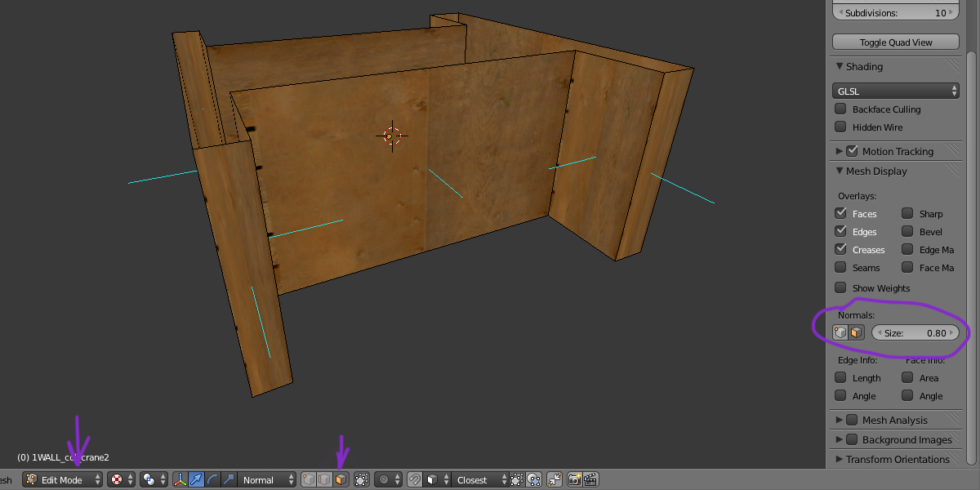Switch to edge select mode
The height and width of the screenshot is (490, 980).
tap(325, 480)
